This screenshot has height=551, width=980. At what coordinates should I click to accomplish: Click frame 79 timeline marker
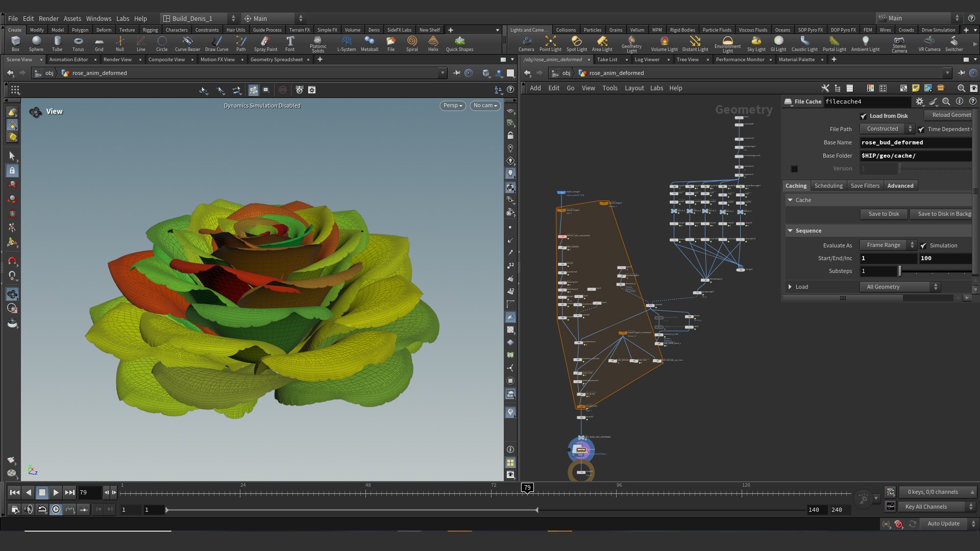(527, 488)
